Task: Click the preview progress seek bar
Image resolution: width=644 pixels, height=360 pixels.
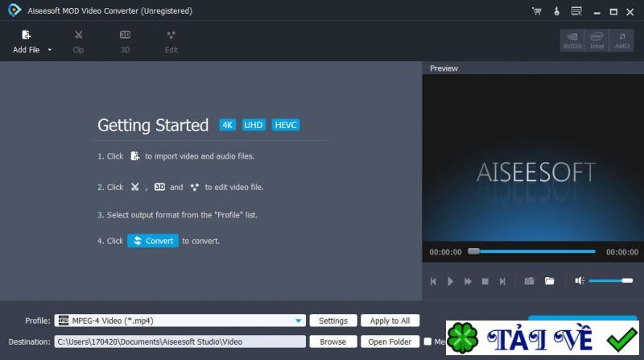Action: pos(532,251)
